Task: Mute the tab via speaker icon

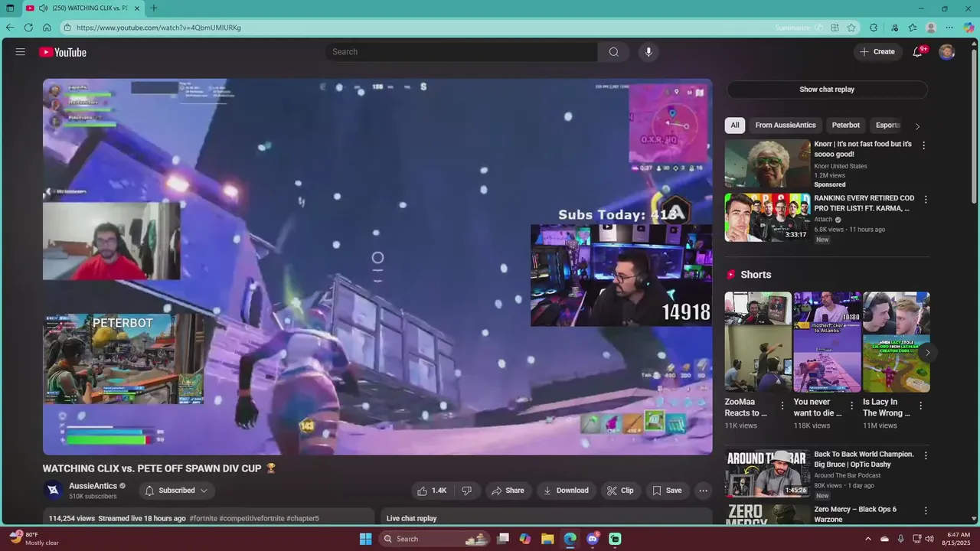Action: tap(43, 8)
